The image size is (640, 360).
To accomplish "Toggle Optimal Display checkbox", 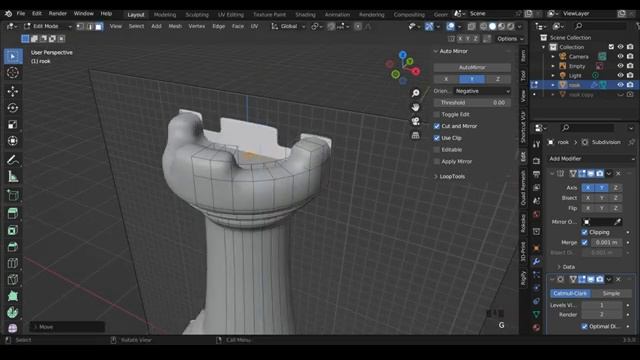I will click(x=584, y=327).
